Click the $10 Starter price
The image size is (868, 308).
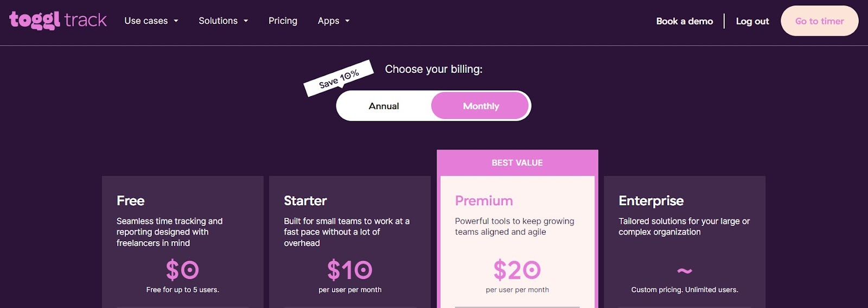click(349, 270)
